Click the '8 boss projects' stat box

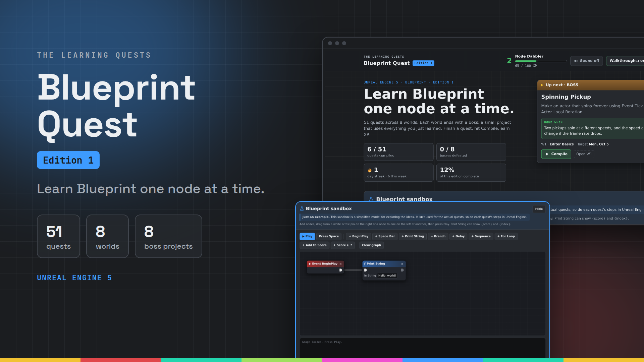168,236
